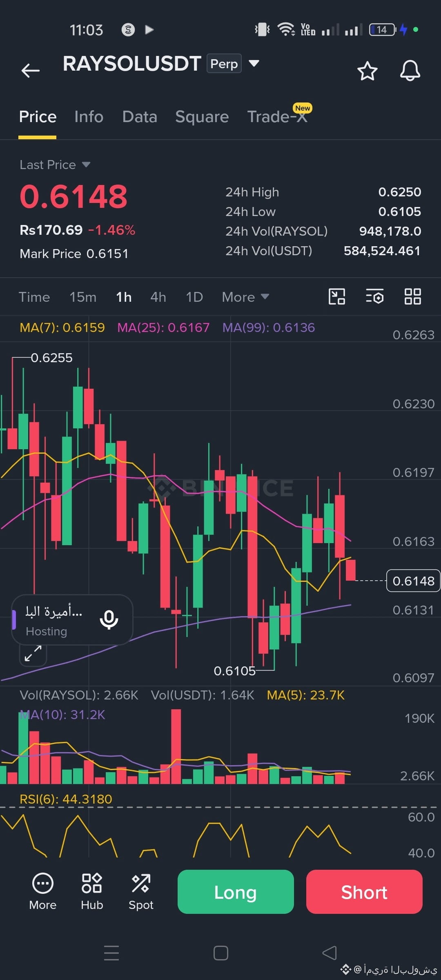441x980 pixels.
Task: Select the 4h chart interval
Action: point(158,297)
